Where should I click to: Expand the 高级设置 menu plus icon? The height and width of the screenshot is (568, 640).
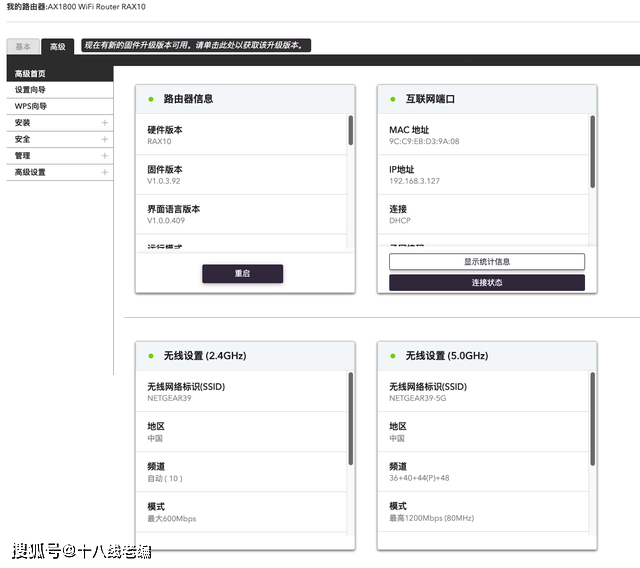[104, 172]
